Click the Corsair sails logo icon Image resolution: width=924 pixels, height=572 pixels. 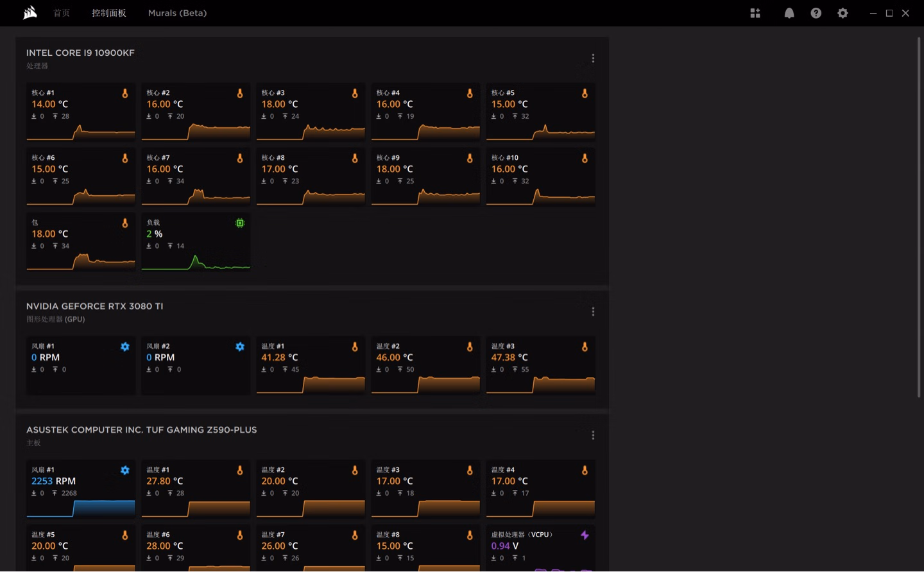pos(30,13)
